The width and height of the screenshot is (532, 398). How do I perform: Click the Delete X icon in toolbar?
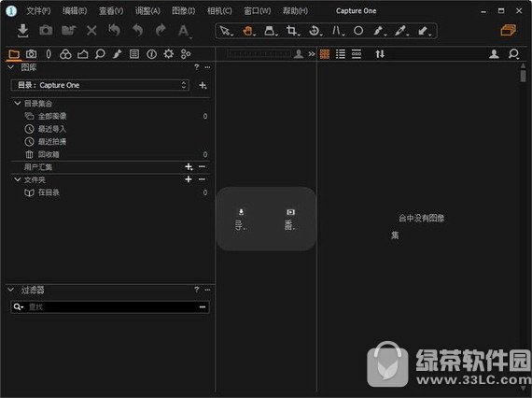pyautogui.click(x=91, y=31)
